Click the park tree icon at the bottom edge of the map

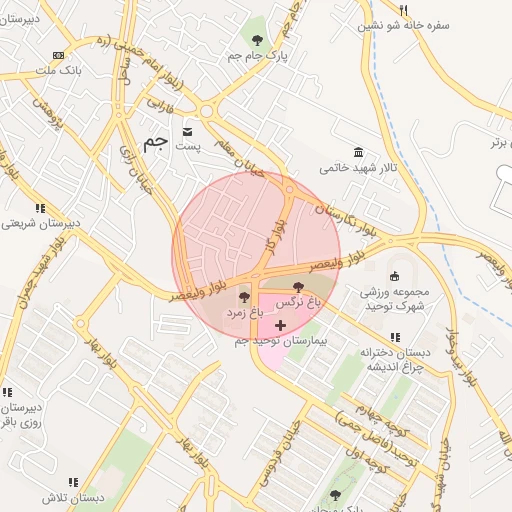tap(335, 495)
